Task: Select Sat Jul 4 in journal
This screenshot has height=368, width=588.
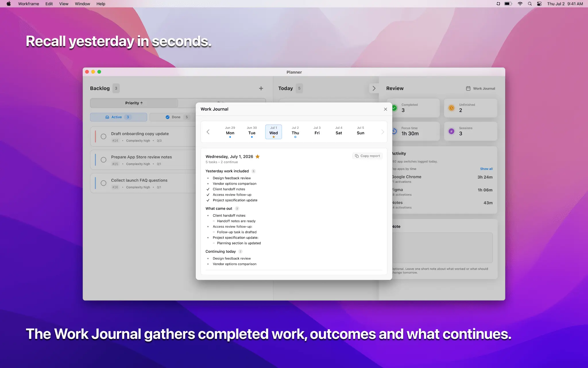Action: coord(339,132)
